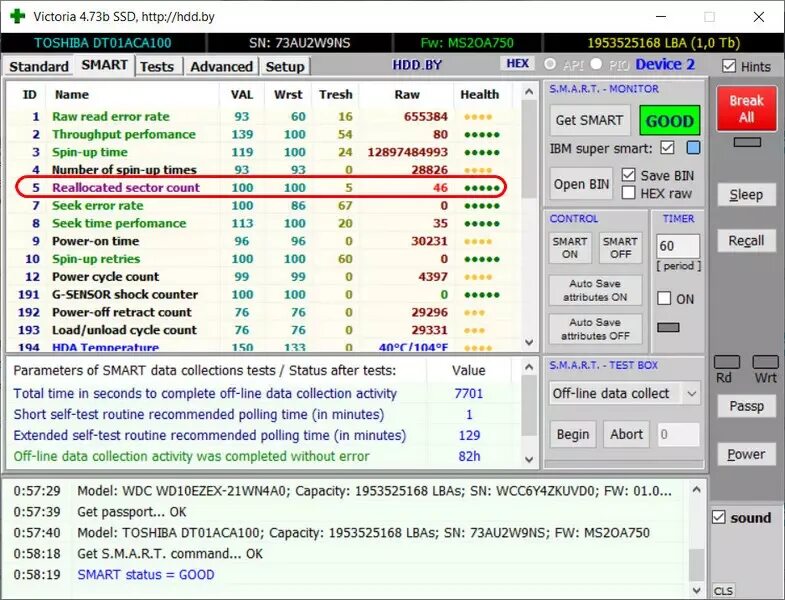This screenshot has height=600, width=785.
Task: Click the log panel scroll down arrow
Action: [696, 590]
